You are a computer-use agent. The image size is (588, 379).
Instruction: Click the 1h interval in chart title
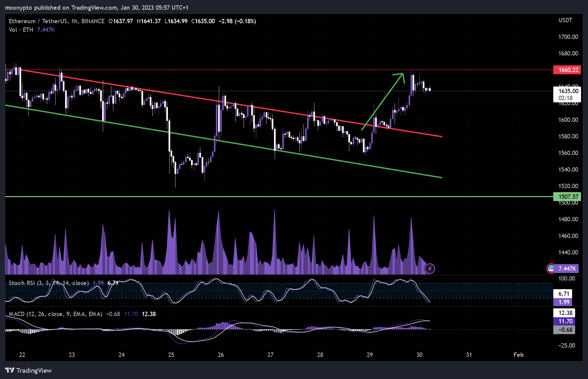point(74,21)
